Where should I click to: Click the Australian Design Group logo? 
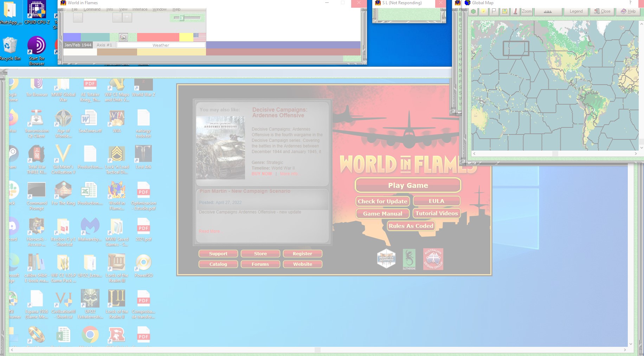433,259
